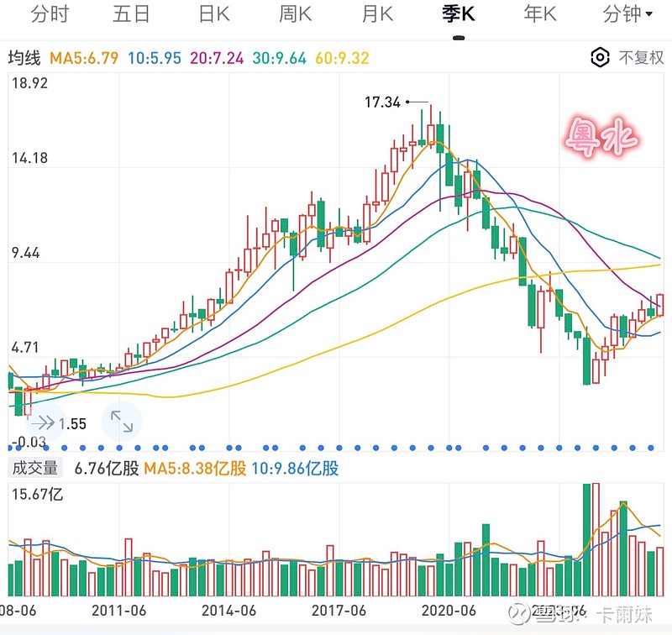672x635 pixels.
Task: Select the 周K chart tab
Action: [295, 14]
